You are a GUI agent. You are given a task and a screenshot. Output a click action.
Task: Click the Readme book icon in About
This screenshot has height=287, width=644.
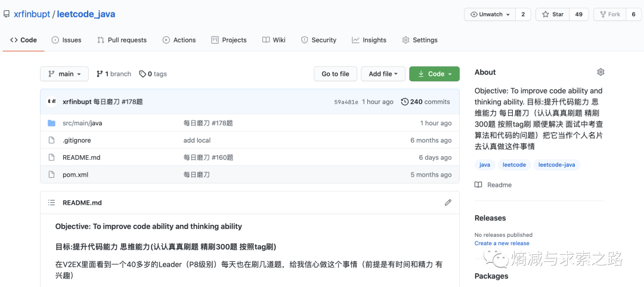[478, 184]
